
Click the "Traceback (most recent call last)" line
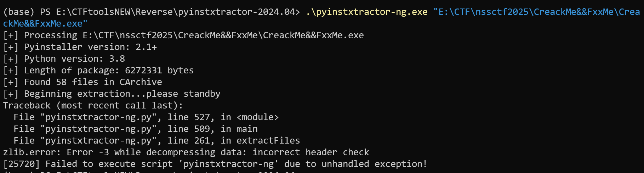click(x=93, y=105)
